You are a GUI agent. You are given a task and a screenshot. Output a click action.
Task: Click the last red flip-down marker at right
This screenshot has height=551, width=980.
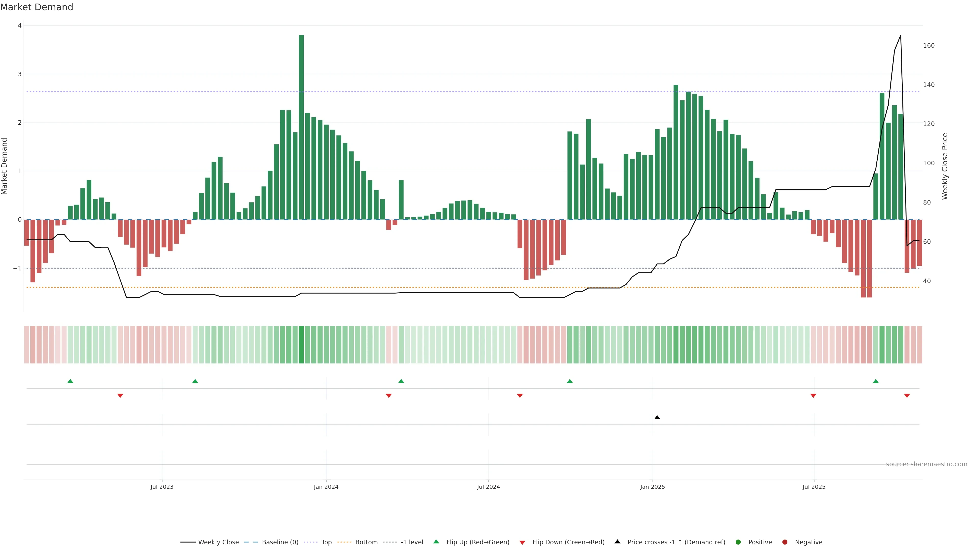click(907, 396)
